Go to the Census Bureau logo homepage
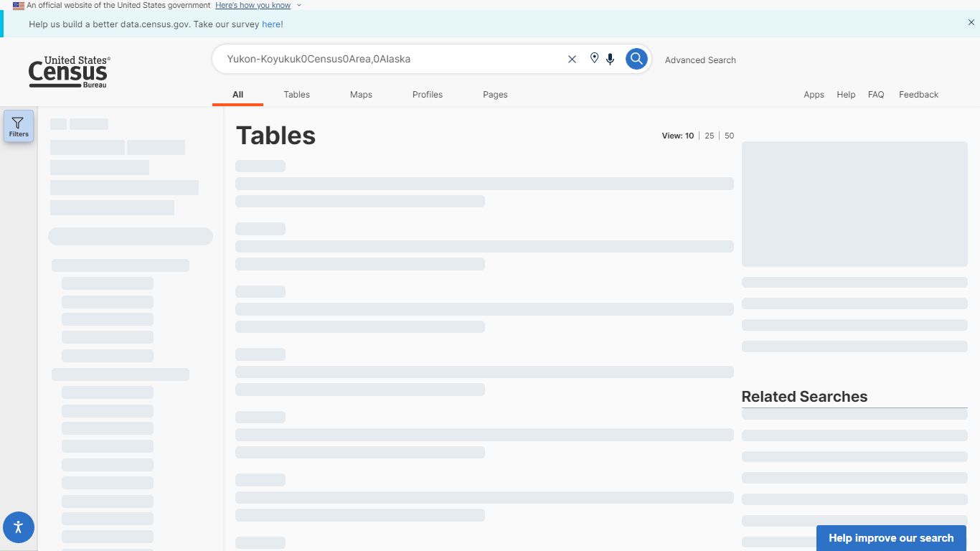This screenshot has height=551, width=980. [69, 72]
